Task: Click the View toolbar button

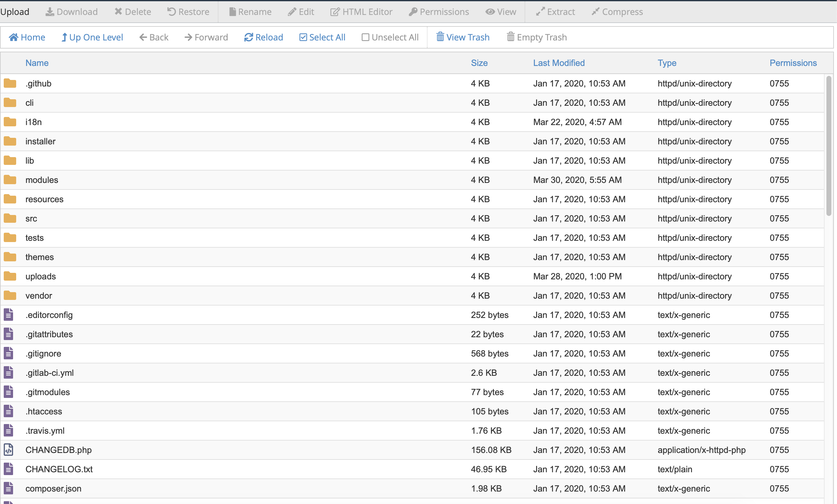Action: [501, 12]
